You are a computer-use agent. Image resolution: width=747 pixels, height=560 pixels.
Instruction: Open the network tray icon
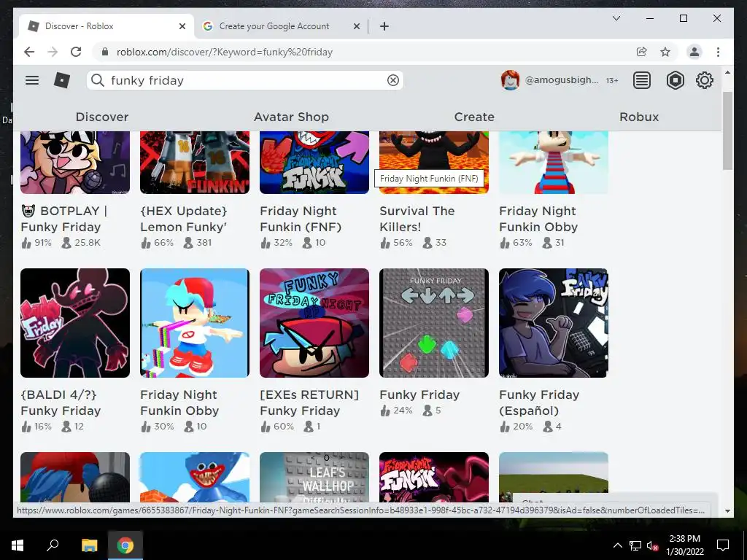point(635,545)
